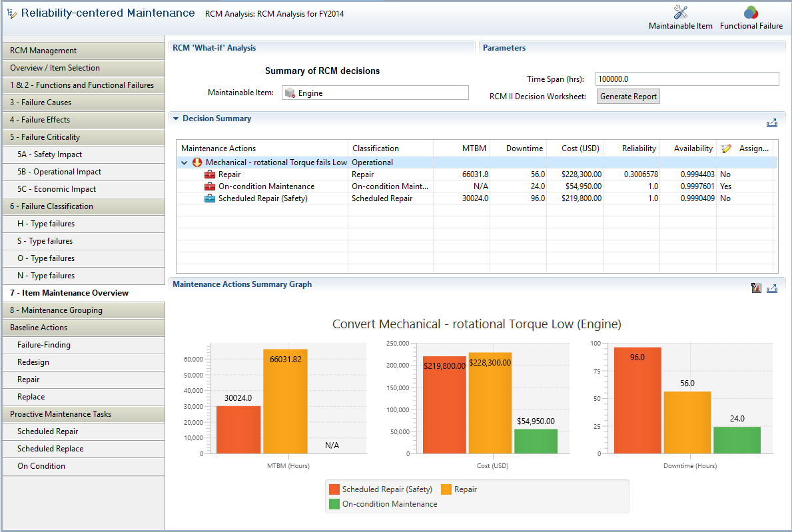Image resolution: width=792 pixels, height=532 pixels.
Task: Sort by Downtime column header
Action: 518,148
